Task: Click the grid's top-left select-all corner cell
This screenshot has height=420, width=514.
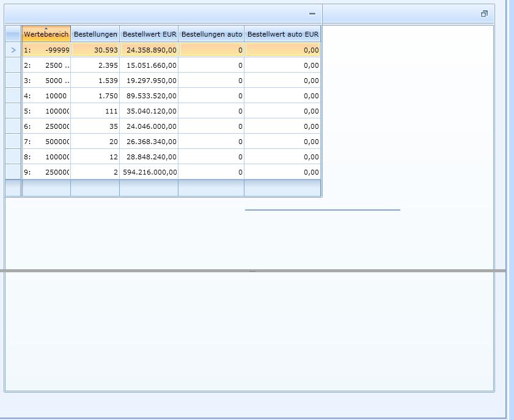Action: [13, 34]
